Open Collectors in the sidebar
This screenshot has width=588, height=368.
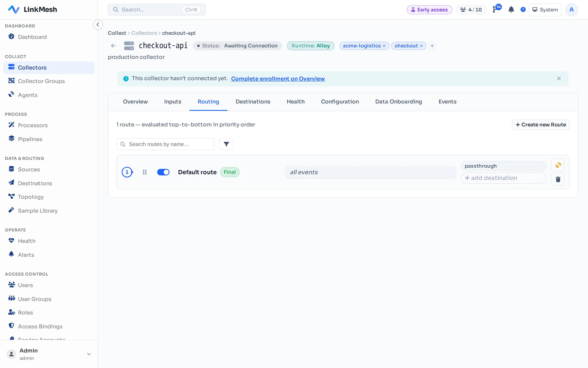[49, 68]
